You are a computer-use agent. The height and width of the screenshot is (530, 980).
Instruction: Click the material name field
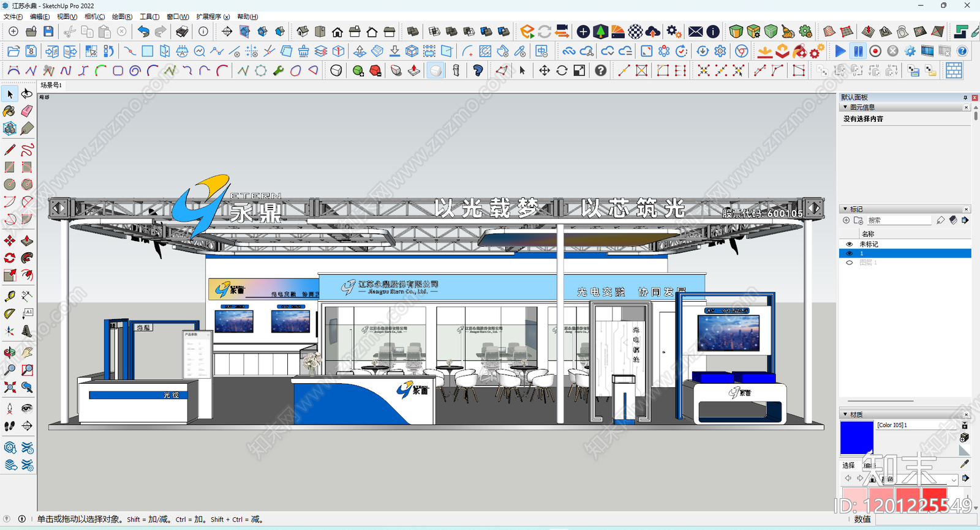click(x=916, y=425)
